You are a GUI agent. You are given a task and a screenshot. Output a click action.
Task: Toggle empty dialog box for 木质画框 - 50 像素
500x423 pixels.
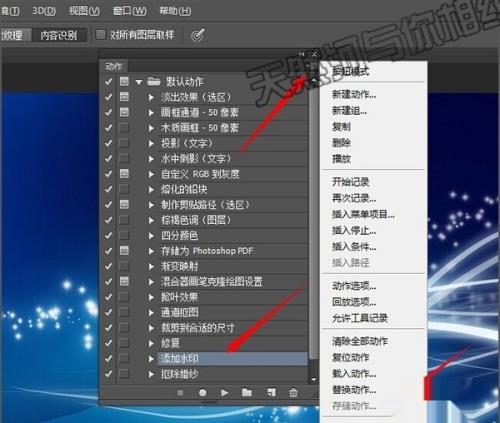click(x=124, y=128)
